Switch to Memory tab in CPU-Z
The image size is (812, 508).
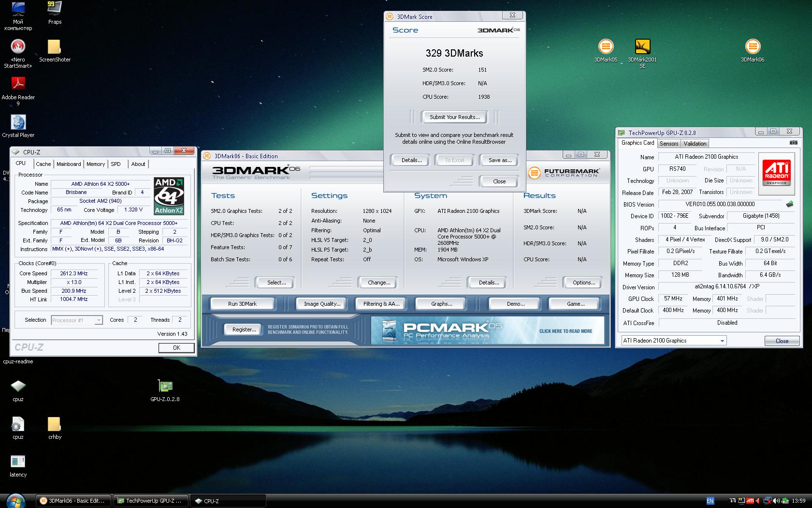pos(96,164)
